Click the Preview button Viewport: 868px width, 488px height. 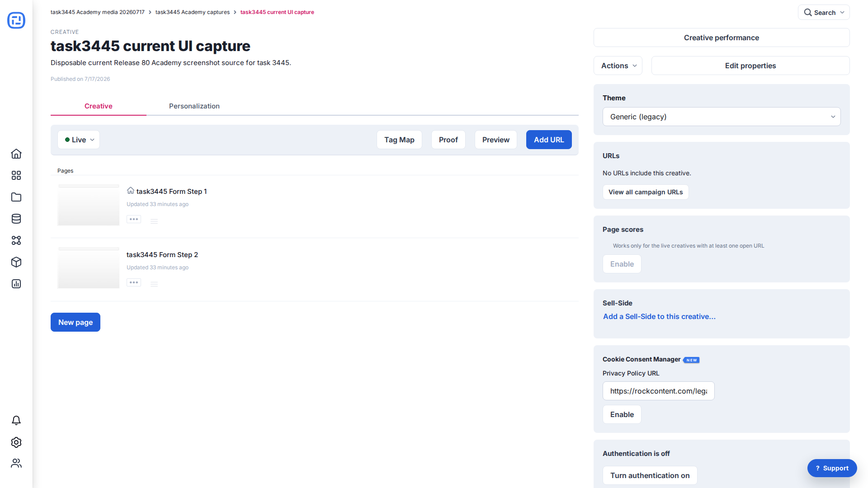(496, 140)
